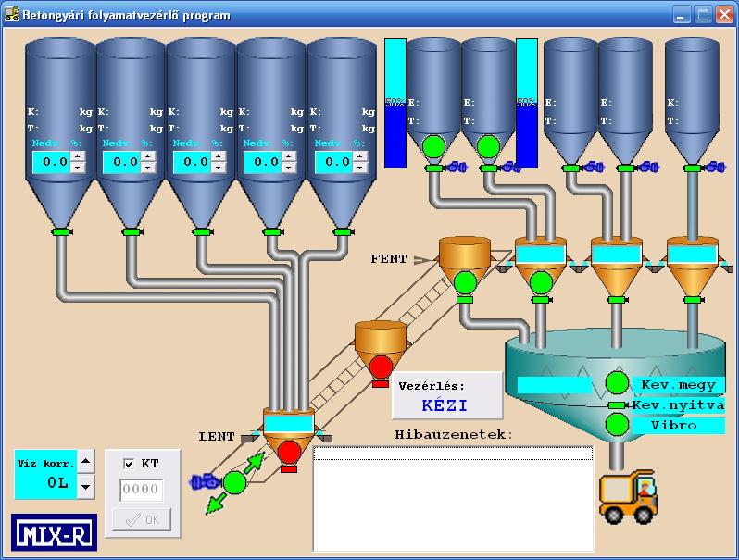The image size is (739, 560).
Task: Click the first 50% cement level bar
Action: click(x=395, y=103)
